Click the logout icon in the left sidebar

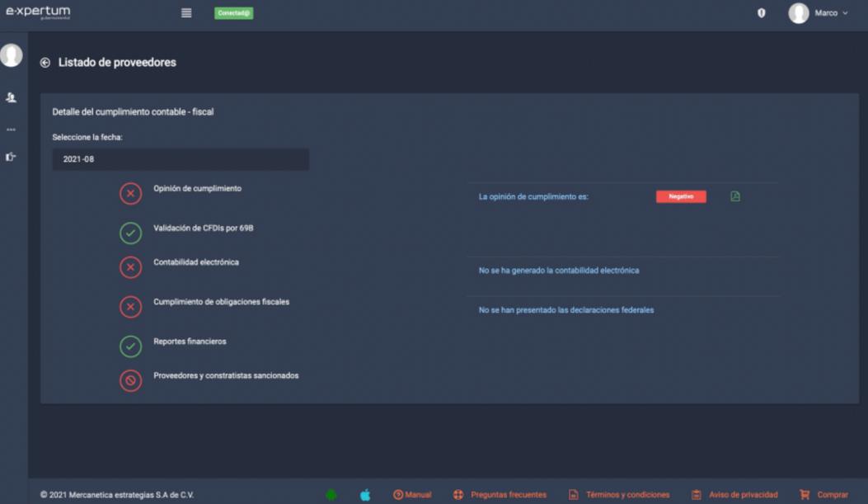[11, 158]
